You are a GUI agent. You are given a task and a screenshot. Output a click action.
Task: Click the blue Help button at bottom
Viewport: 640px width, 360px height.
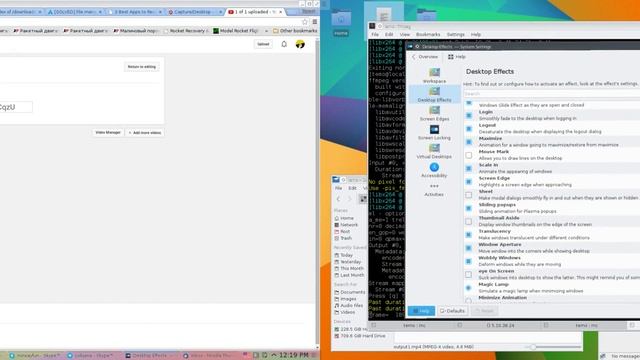point(421,311)
